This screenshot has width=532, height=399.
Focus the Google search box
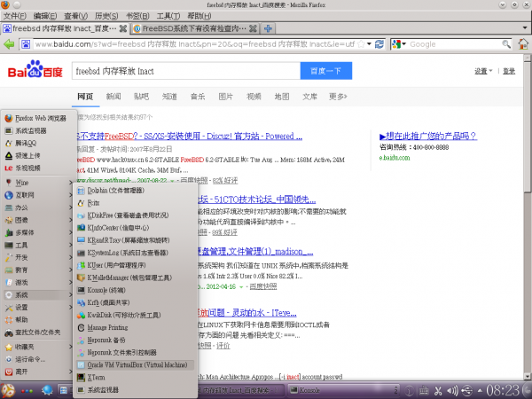455,44
